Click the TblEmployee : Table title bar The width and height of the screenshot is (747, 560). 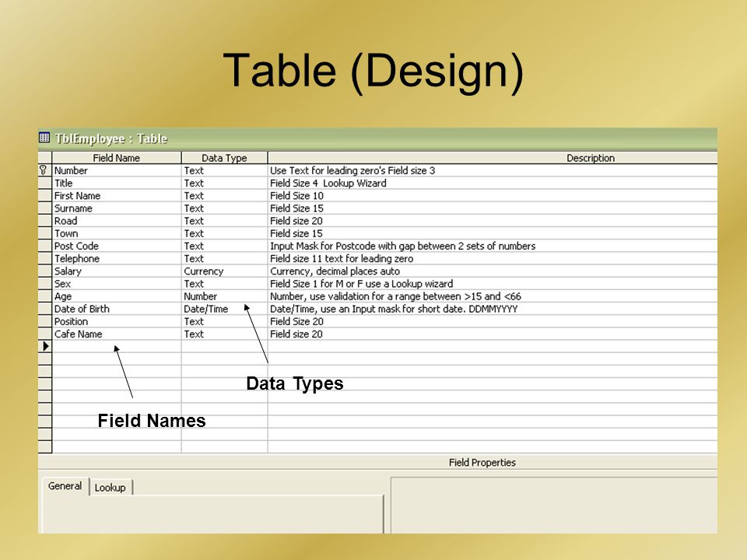[378, 138]
